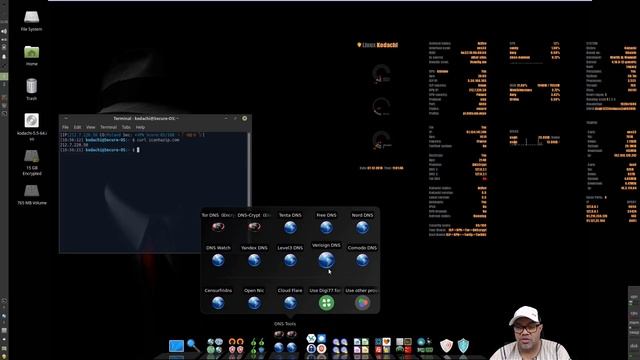
Task: Click the red shield dock icon
Action: [446, 346]
